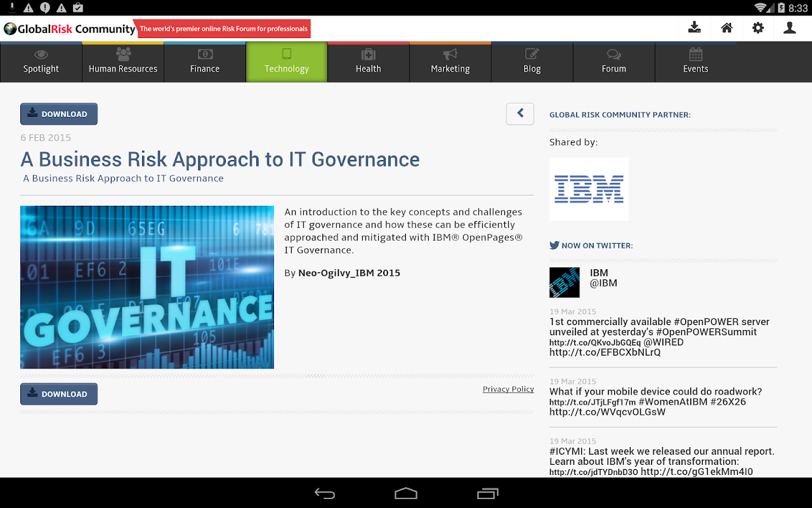Open the Human Resources tab

(123, 62)
